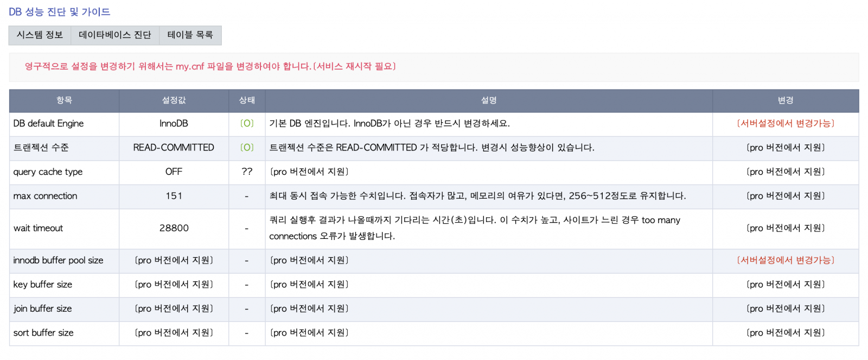Viewport: 868px width, 360px height.
Task: Click the 변경 link for wait timeout row
Action: click(x=786, y=229)
